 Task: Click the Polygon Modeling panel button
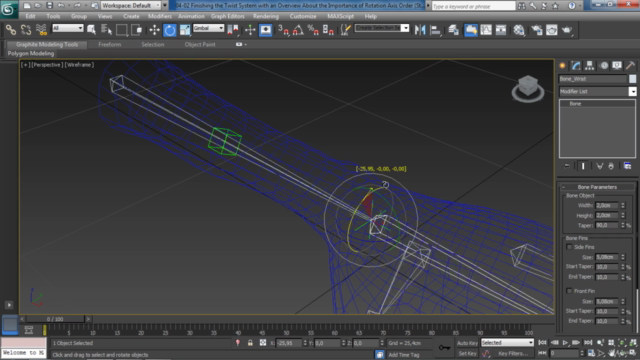click(31, 53)
